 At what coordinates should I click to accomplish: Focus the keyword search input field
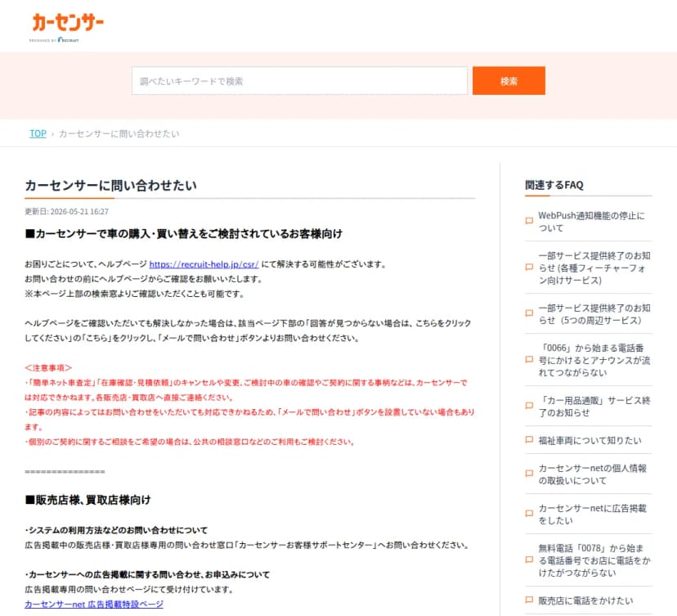(x=299, y=81)
